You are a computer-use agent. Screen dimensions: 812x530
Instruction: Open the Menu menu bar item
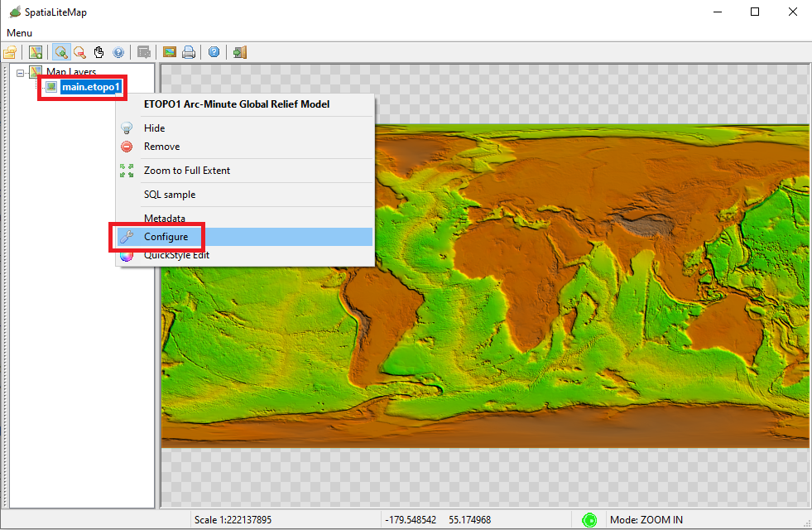[19, 33]
